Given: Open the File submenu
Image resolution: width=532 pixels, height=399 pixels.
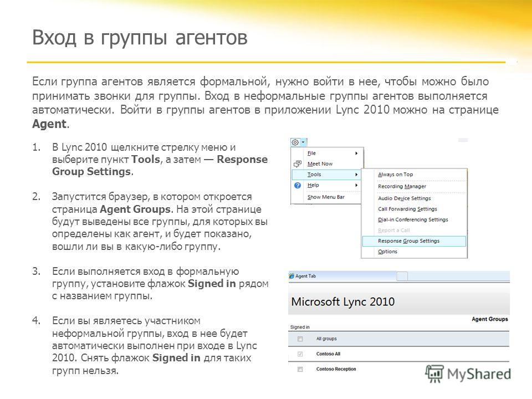Looking at the screenshot, I should point(328,154).
